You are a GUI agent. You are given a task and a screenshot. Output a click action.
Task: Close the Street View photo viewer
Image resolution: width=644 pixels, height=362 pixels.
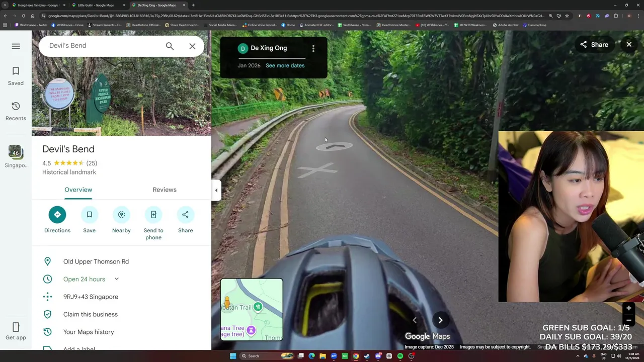click(629, 45)
